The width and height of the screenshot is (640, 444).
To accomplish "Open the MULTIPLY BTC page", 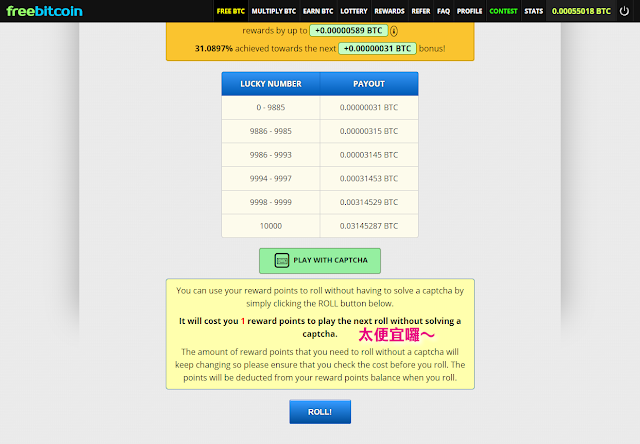I will pyautogui.click(x=273, y=11).
